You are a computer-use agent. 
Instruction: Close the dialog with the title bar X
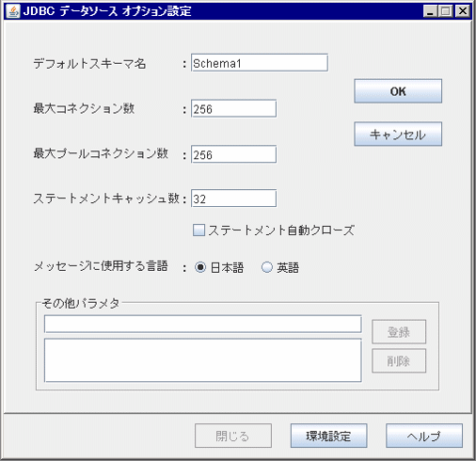tap(463, 11)
